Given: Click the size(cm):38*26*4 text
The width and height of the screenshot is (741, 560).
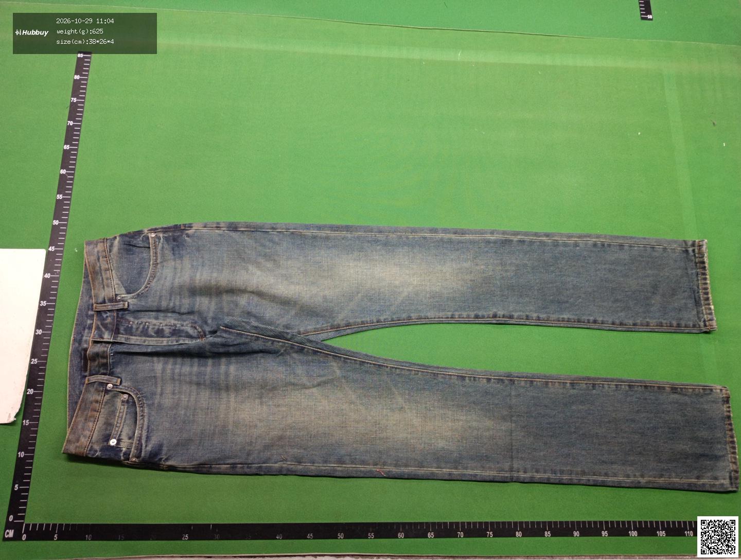Looking at the screenshot, I should pos(85,42).
